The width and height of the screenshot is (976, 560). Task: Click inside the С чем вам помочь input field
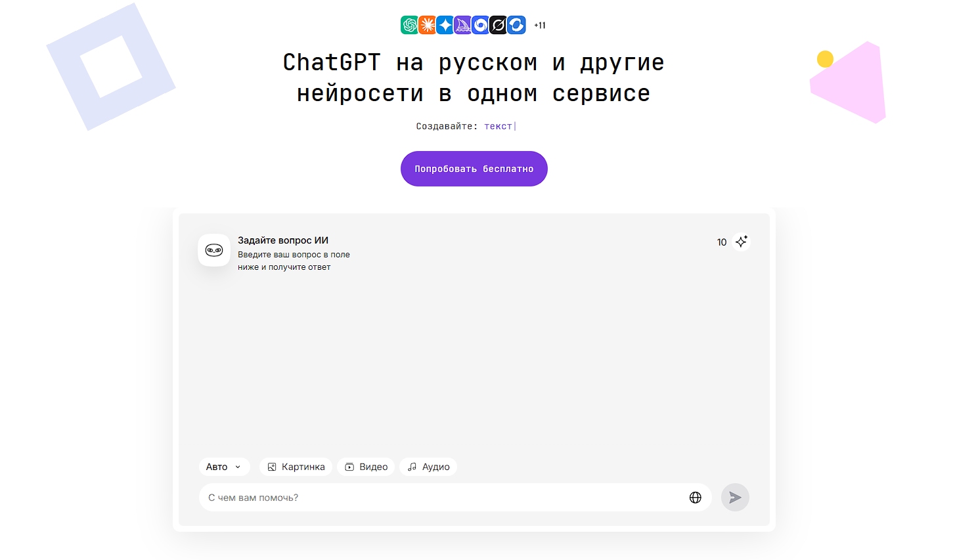[394, 497]
